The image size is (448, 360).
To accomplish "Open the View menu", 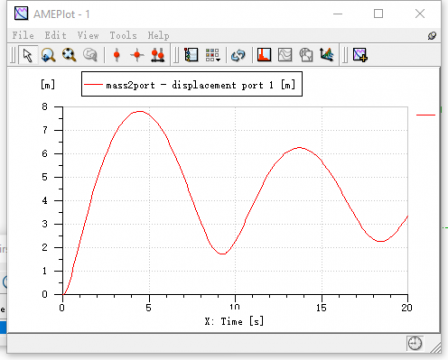I will tap(88, 35).
